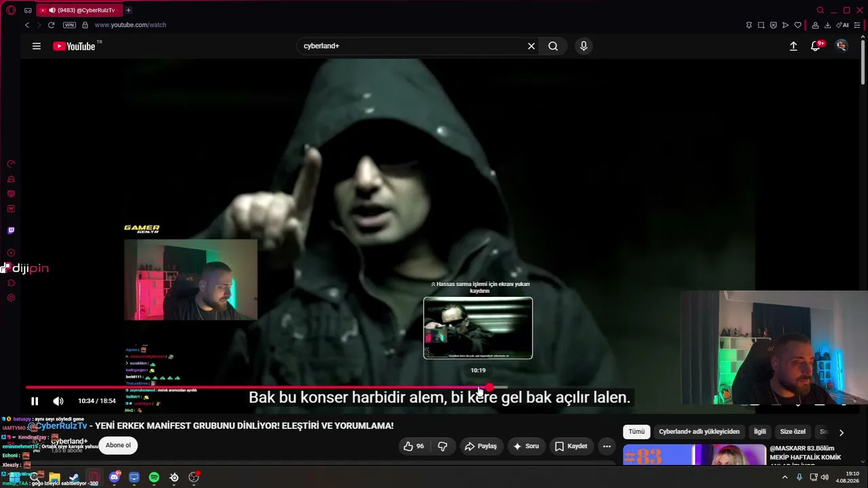The height and width of the screenshot is (488, 868).
Task: Open the Opera main menu
Action: pos(11,10)
